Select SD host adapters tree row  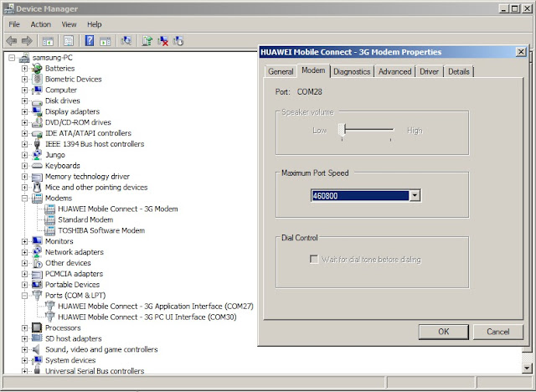(x=73, y=338)
